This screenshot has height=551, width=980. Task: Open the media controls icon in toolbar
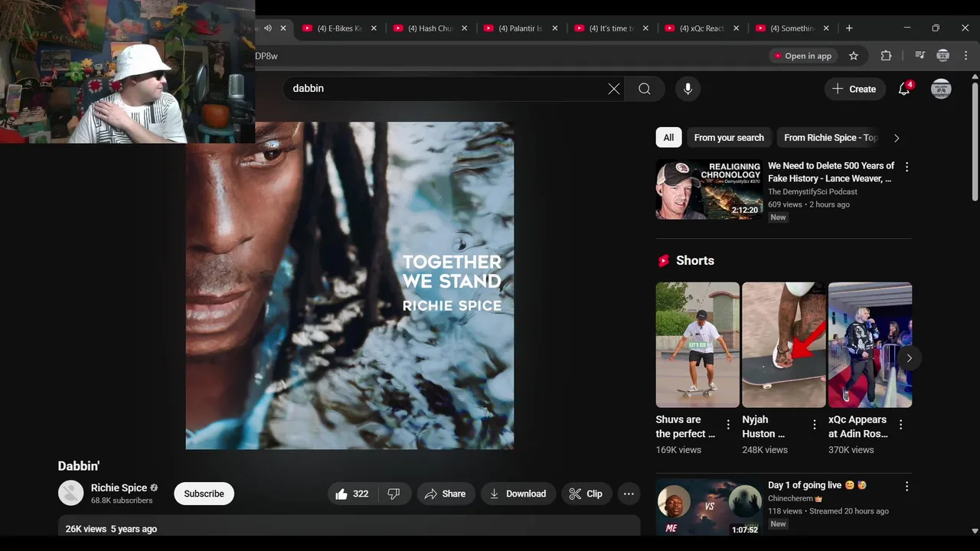point(920,56)
